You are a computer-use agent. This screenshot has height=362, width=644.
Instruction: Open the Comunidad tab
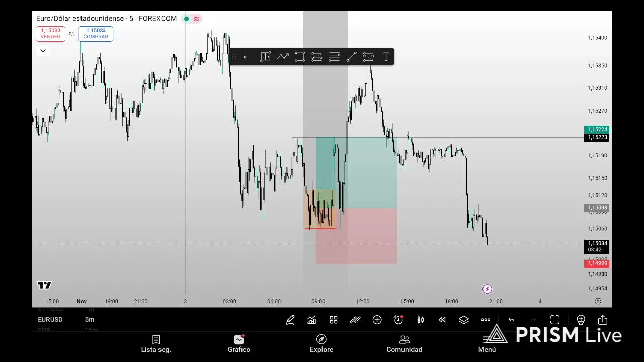pos(404,344)
